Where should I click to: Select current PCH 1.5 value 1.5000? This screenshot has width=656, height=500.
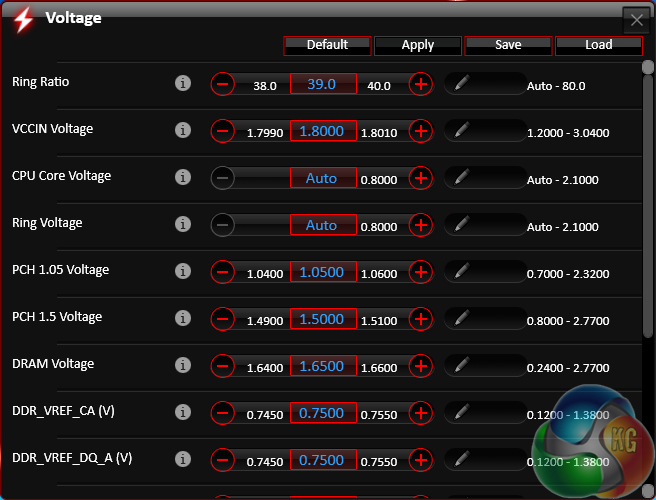pos(323,319)
